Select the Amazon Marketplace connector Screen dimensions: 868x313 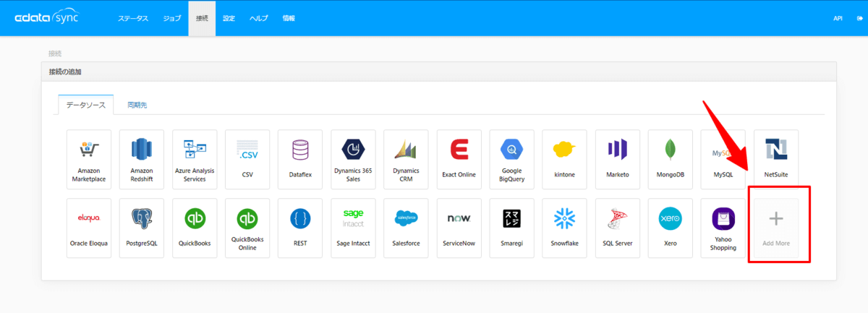coord(89,159)
